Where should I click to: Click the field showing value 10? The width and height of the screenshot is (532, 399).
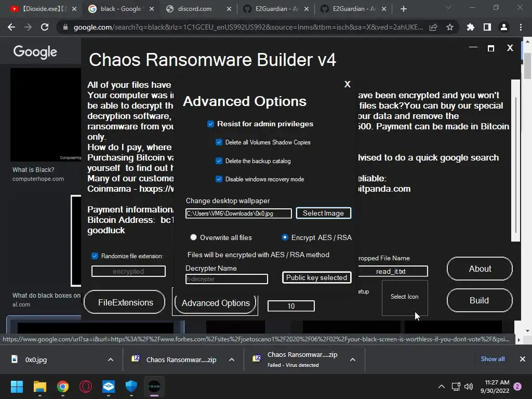click(291, 306)
